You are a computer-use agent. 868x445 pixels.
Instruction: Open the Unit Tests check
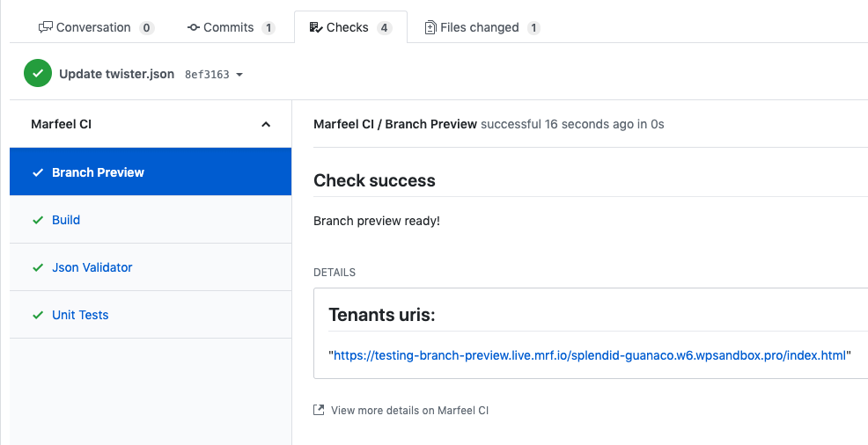(x=151, y=315)
